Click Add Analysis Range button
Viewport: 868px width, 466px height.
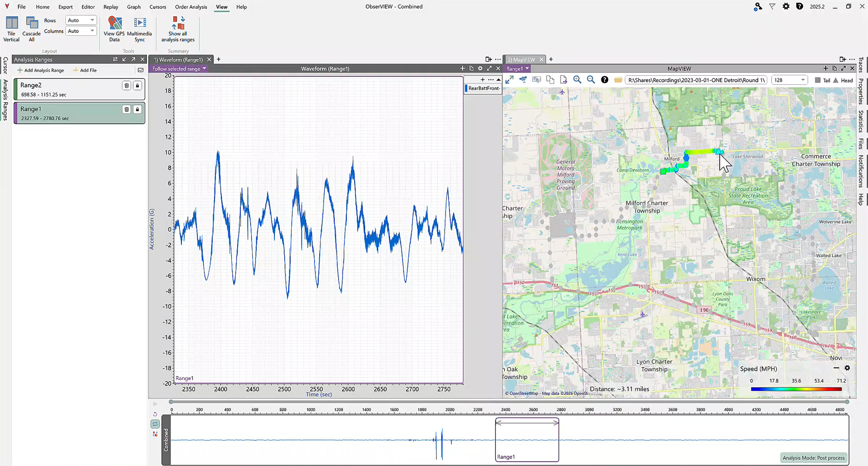tap(41, 70)
